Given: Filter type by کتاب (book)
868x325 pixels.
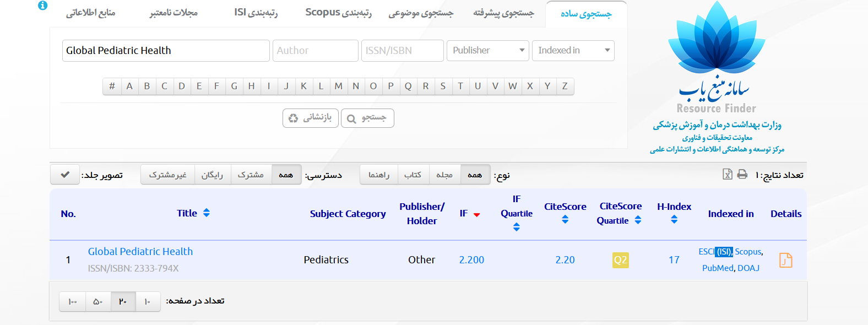Looking at the screenshot, I should click(x=413, y=175).
